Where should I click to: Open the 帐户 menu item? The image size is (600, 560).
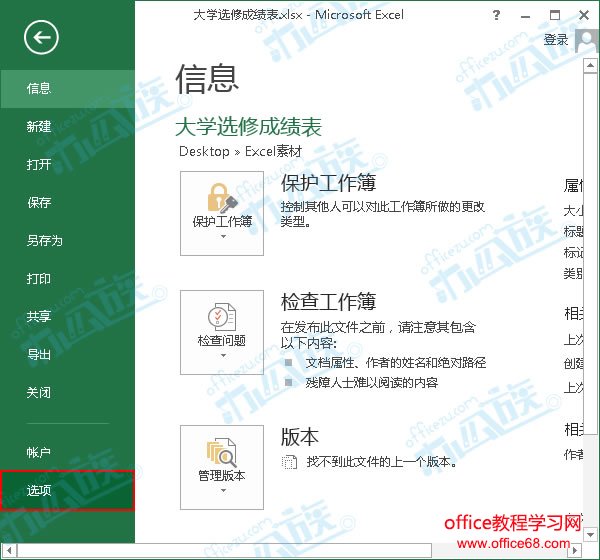pos(67,452)
